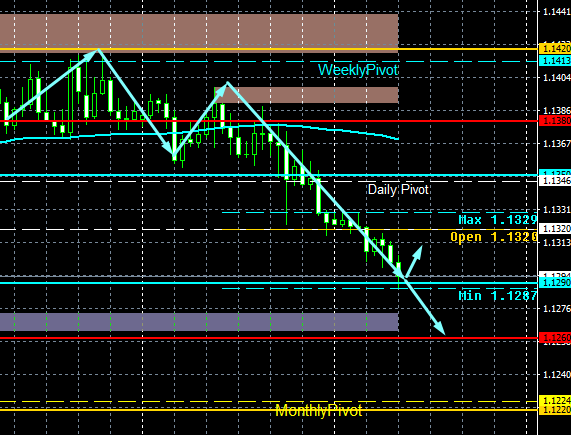Click the red 1.1380 price tag
Viewport: 571px width, 435px height.
pyautogui.click(x=555, y=120)
